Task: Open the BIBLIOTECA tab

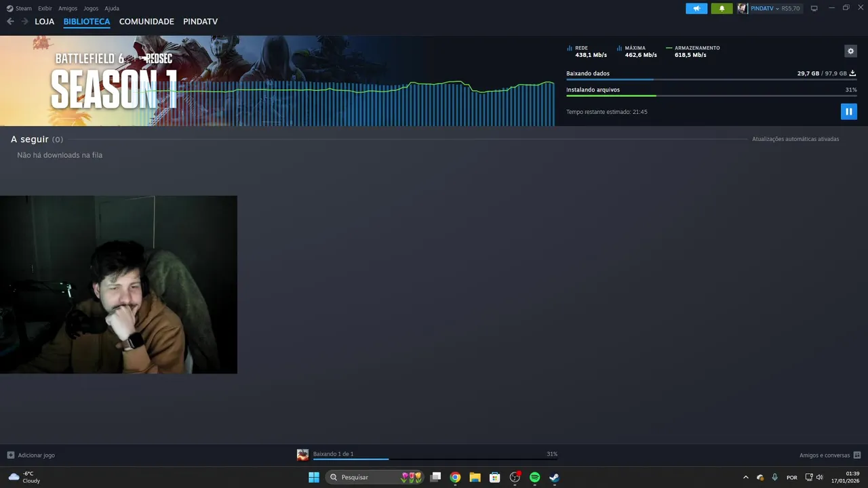Action: (x=87, y=22)
